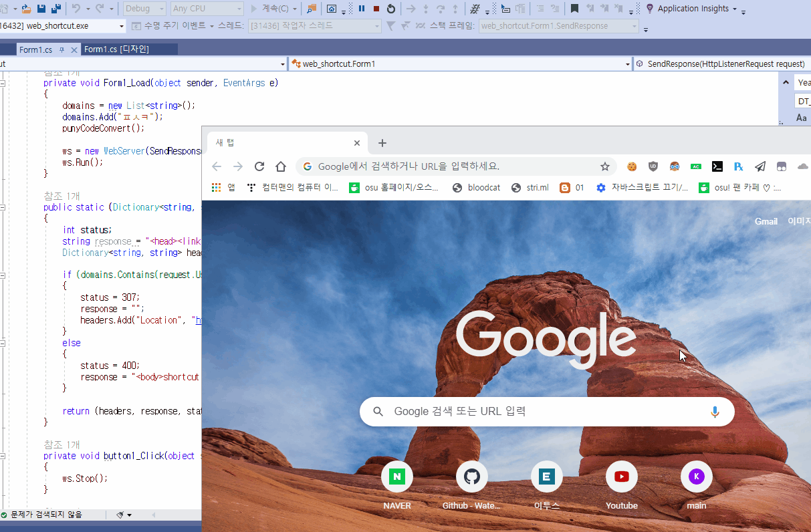Image resolution: width=811 pixels, height=532 pixels.
Task: Redo an action in Visual Studio
Action: click(x=100, y=9)
